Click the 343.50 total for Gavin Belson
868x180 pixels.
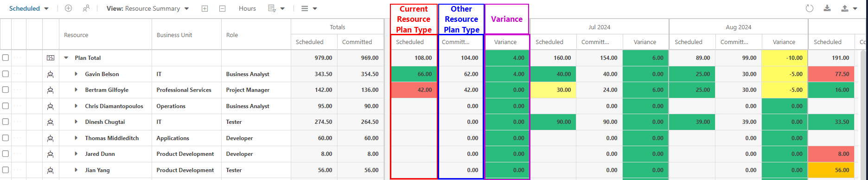pos(314,74)
